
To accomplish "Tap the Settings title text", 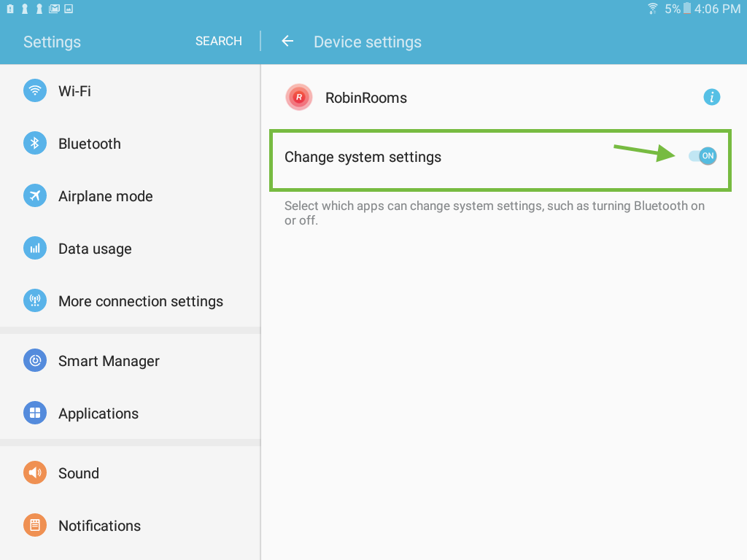I will point(53,42).
